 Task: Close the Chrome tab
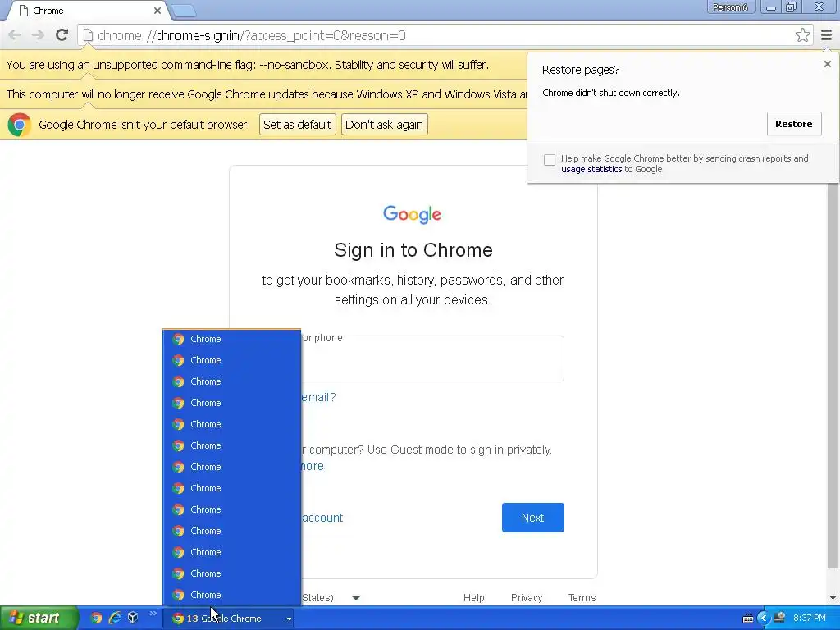(157, 11)
